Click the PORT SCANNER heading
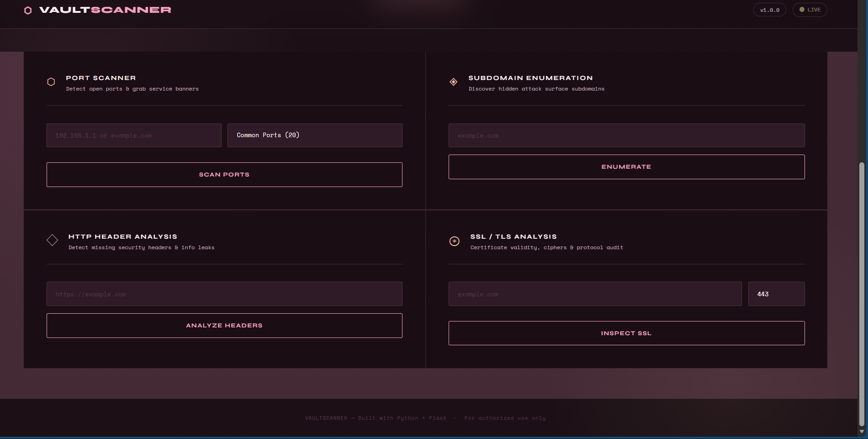868x439 pixels. tap(101, 78)
